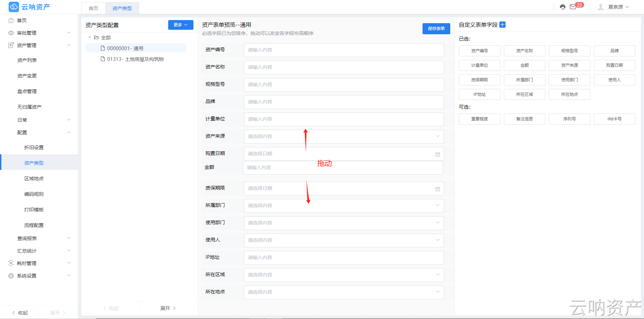Click the 云呐资产 logo icon

(13, 7)
